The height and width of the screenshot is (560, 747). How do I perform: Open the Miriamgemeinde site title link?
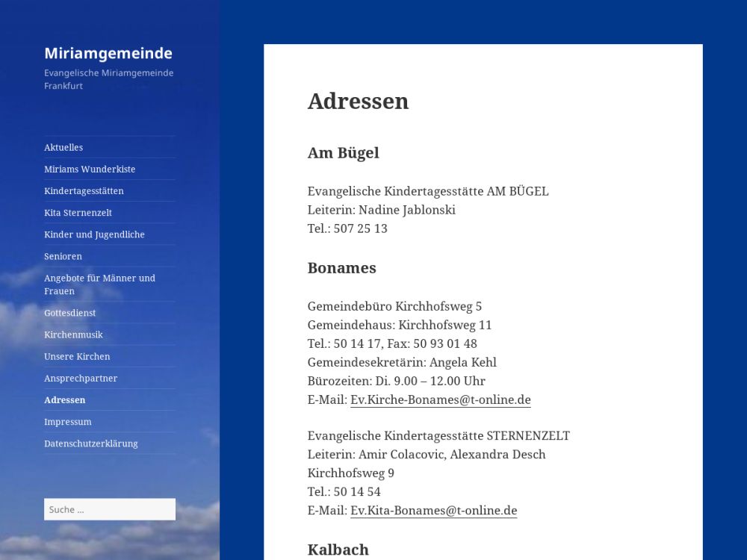(108, 53)
